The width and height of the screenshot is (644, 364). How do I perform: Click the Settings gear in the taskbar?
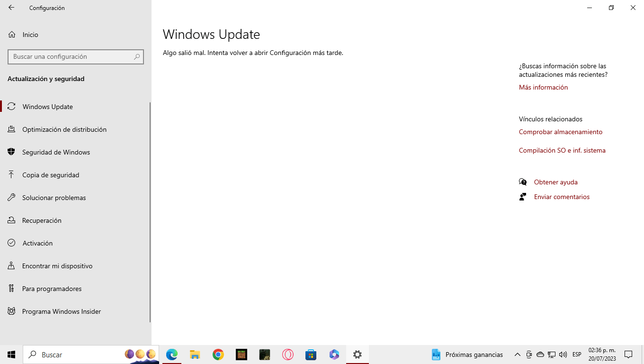click(358, 355)
